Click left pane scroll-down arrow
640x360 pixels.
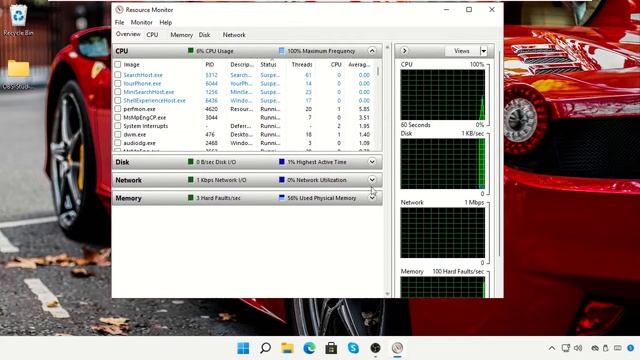click(x=387, y=293)
